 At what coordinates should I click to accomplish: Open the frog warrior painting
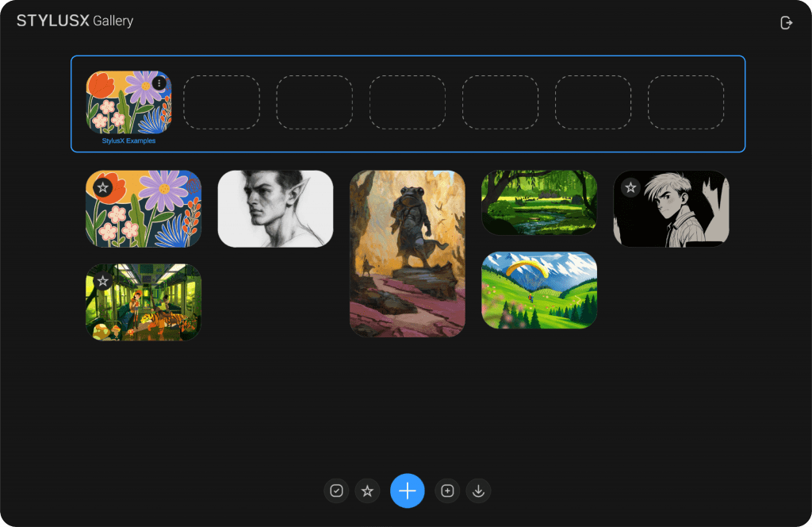click(x=407, y=254)
